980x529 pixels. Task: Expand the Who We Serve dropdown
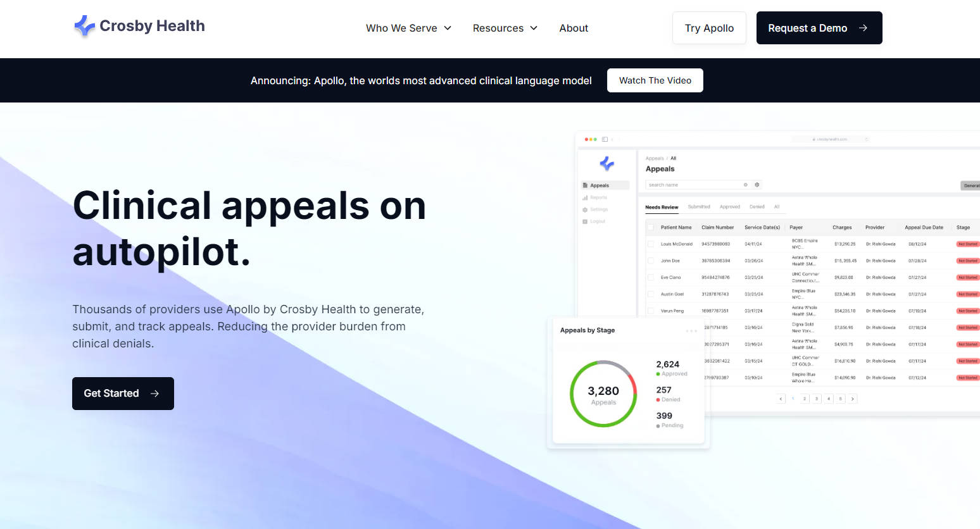coord(408,28)
